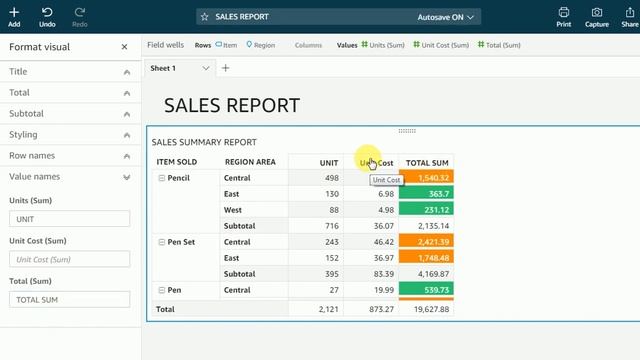Click the total unit cost 873.27
The height and width of the screenshot is (360, 640).
point(382,309)
